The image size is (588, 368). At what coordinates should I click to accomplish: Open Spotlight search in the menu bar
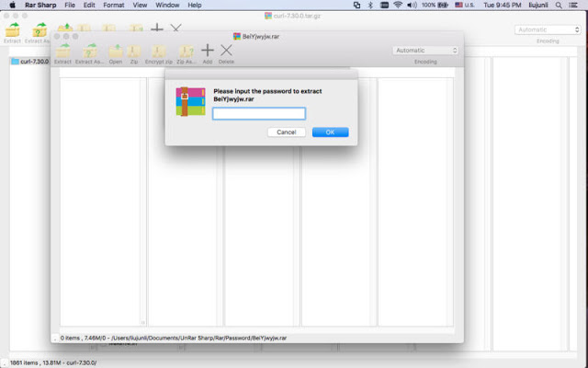(559, 6)
